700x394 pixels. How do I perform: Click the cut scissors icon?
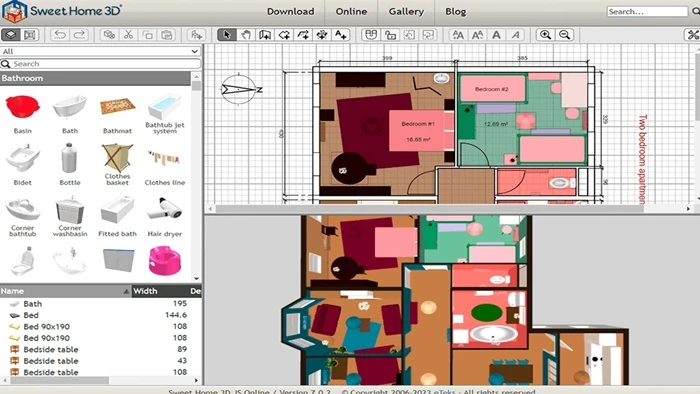(129, 35)
